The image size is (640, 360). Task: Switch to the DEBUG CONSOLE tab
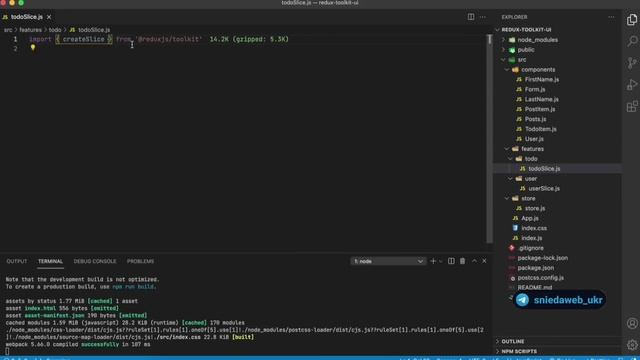[95, 261]
